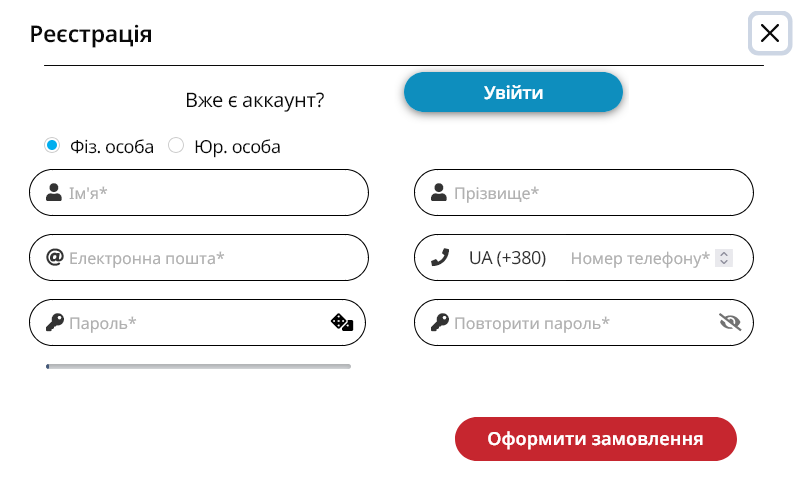
Task: Select the Фіз. особа radio button
Action: tap(52, 146)
